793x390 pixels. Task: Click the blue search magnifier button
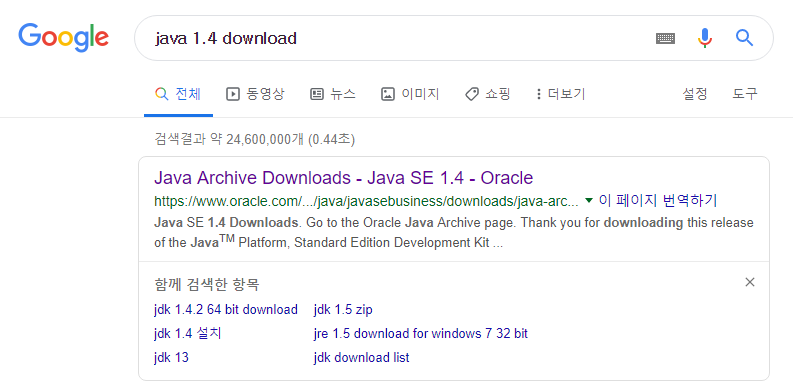744,37
